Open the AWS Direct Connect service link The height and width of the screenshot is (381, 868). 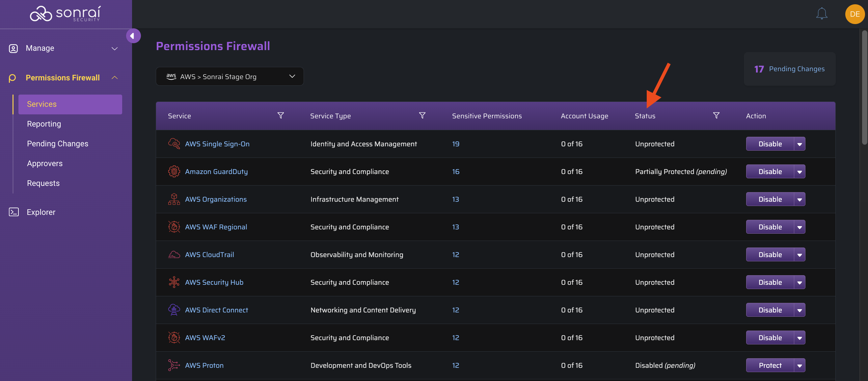click(216, 310)
